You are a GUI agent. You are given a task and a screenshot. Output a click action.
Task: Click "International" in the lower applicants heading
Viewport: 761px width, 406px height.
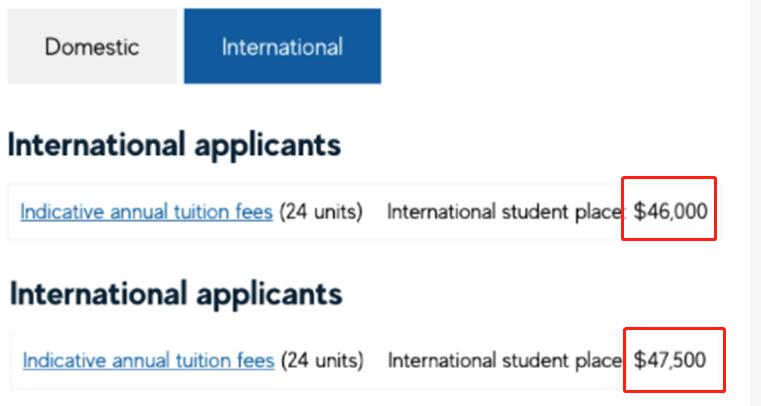click(x=94, y=293)
